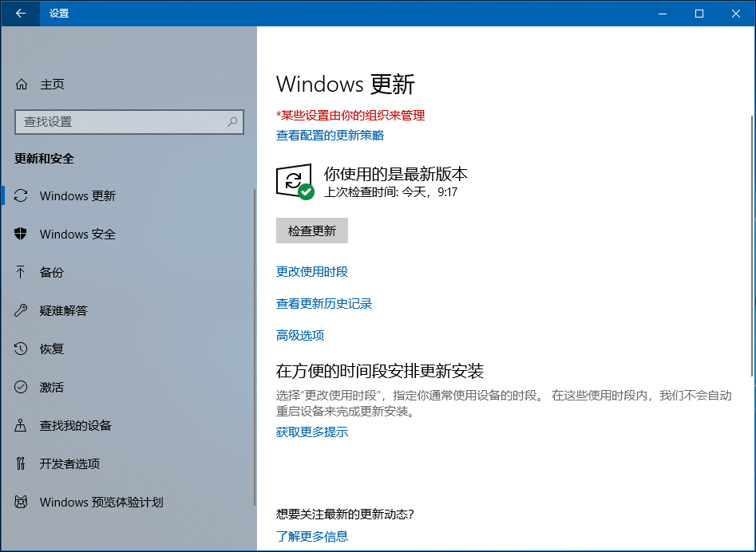Image resolution: width=756 pixels, height=552 pixels.
Task: Click the 查找我的设备 person icon
Action: [x=22, y=425]
